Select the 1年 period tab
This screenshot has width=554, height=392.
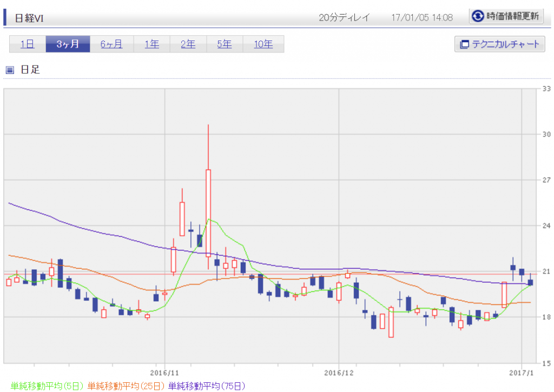point(152,44)
